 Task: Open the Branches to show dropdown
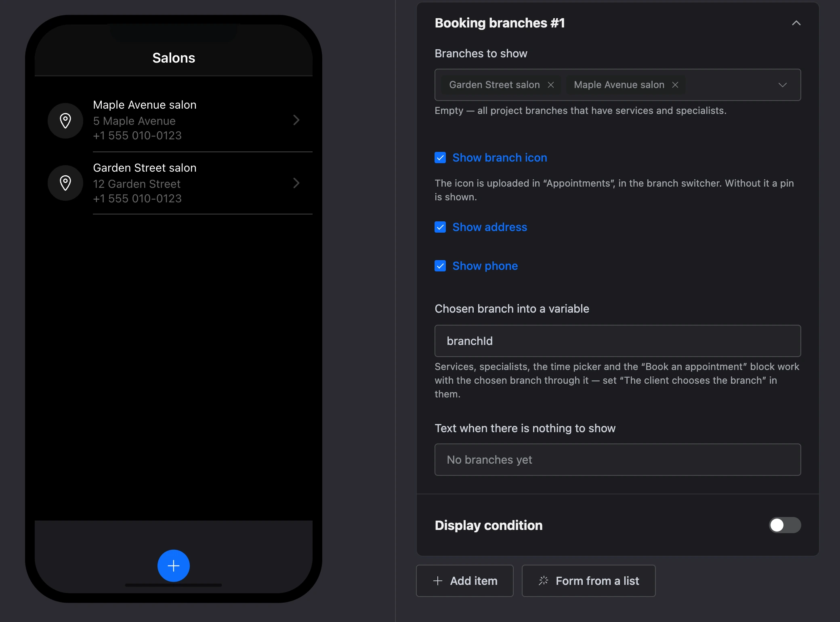click(782, 85)
